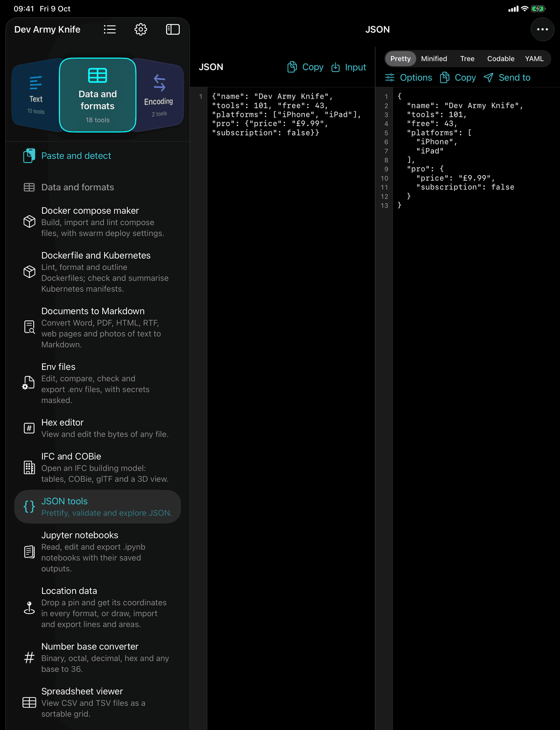Switch to Tree output tab
This screenshot has height=730, width=560.
tap(467, 59)
